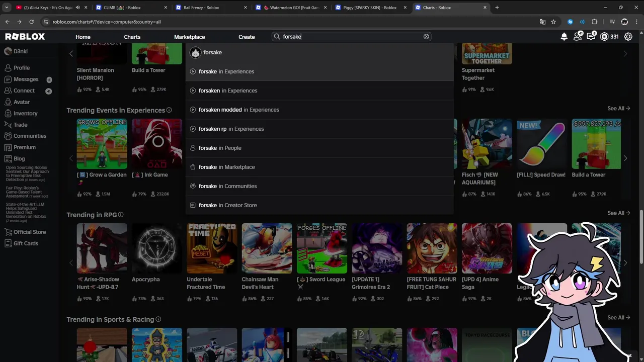Viewport: 644px width, 362px height.
Task: Search forsaken modded in Experiences
Action: pyautogui.click(x=319, y=110)
